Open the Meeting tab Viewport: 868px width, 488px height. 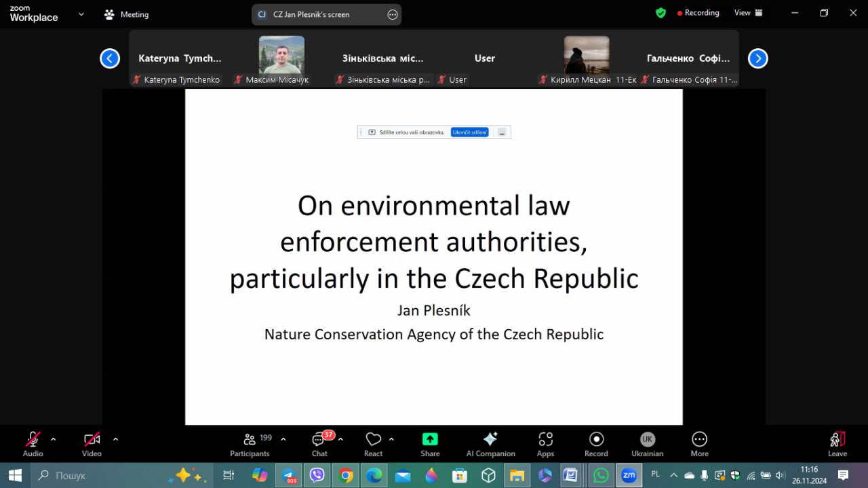126,14
